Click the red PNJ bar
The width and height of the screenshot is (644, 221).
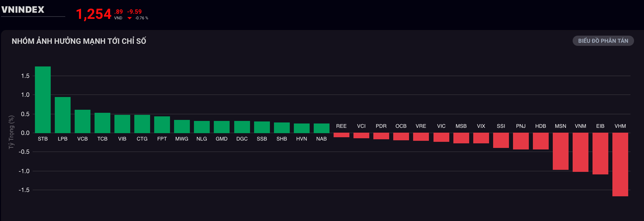pos(521,141)
